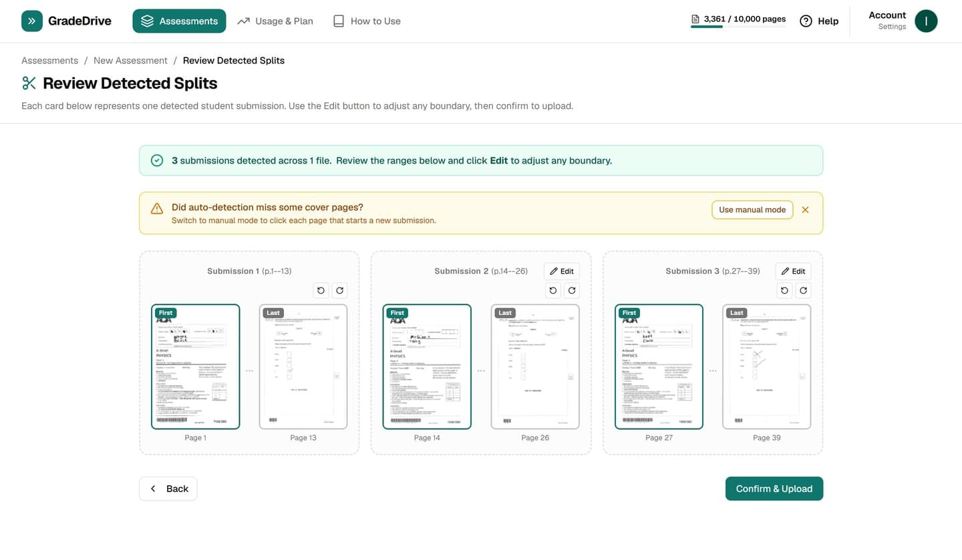The image size is (962, 560).
Task: Click the 3,361 / 10,000 pages counter
Action: 745,19
